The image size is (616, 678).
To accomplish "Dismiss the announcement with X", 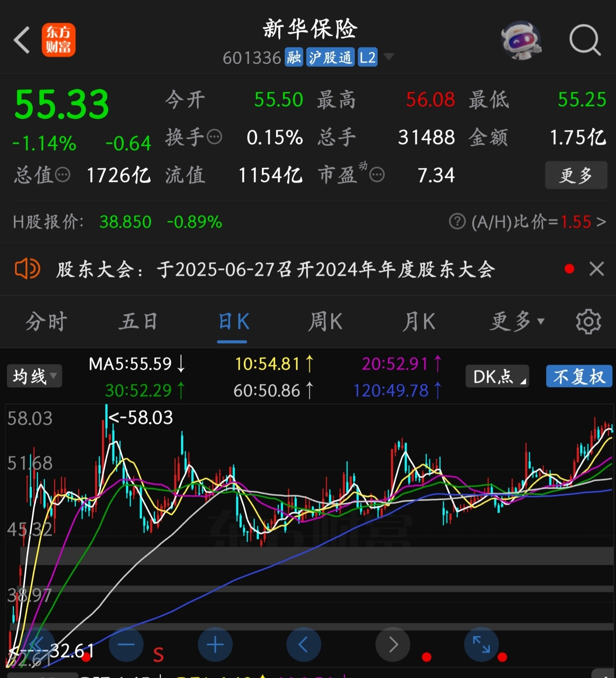I will pyautogui.click(x=597, y=269).
